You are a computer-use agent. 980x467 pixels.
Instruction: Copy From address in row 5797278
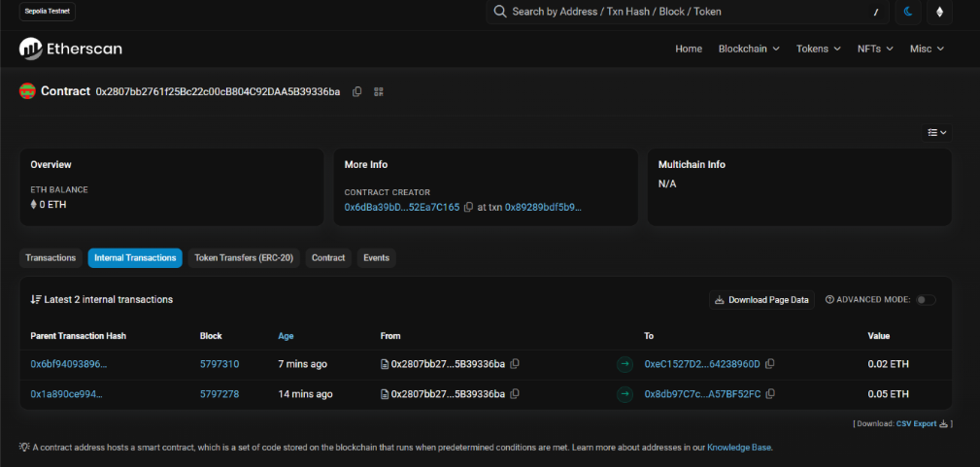(x=515, y=394)
